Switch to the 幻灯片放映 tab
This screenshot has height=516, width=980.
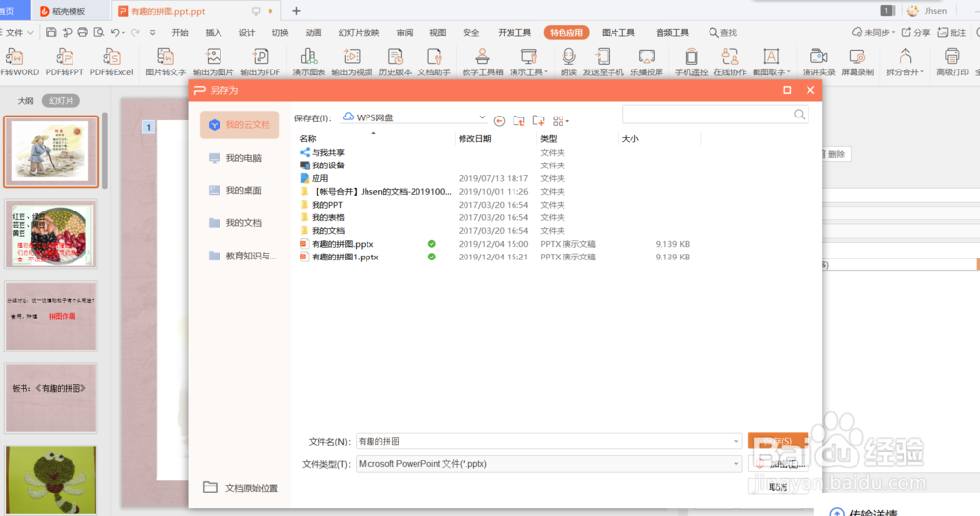point(359,32)
